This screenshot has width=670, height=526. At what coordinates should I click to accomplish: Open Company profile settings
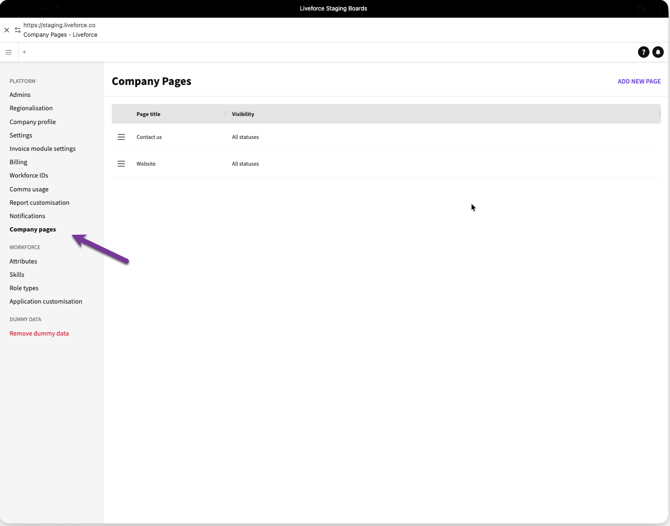33,122
